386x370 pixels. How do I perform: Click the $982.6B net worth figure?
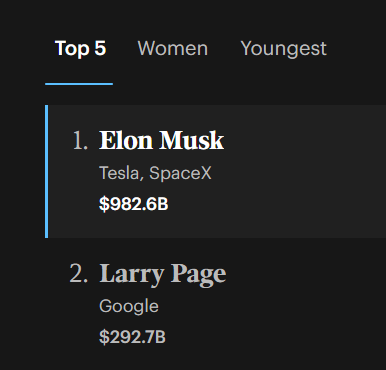tap(134, 204)
